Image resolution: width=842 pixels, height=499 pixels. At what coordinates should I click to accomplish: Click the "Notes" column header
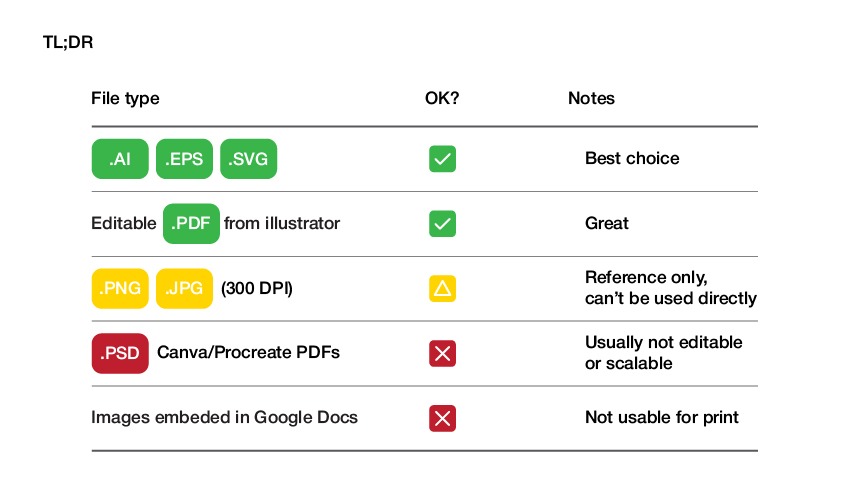tap(591, 98)
